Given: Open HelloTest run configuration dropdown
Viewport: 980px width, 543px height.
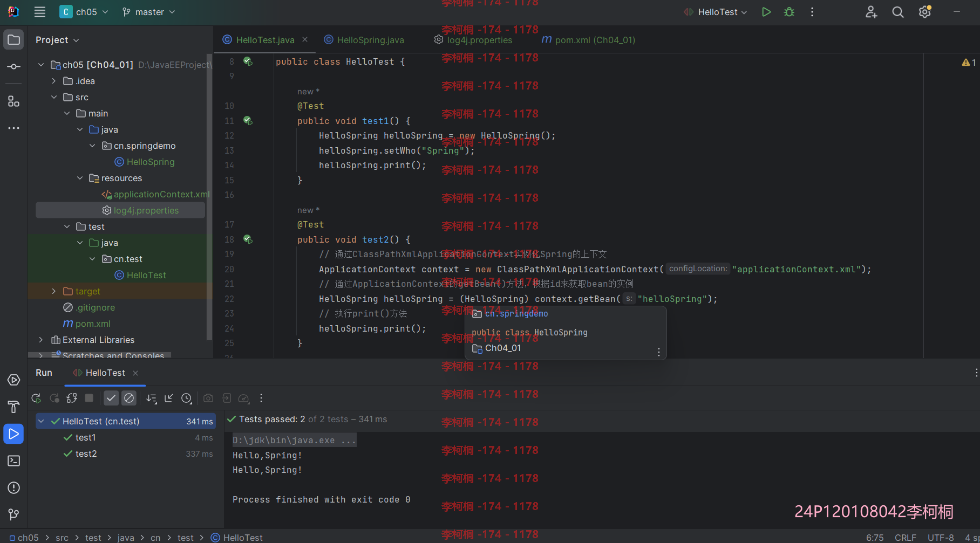Looking at the screenshot, I should [716, 12].
